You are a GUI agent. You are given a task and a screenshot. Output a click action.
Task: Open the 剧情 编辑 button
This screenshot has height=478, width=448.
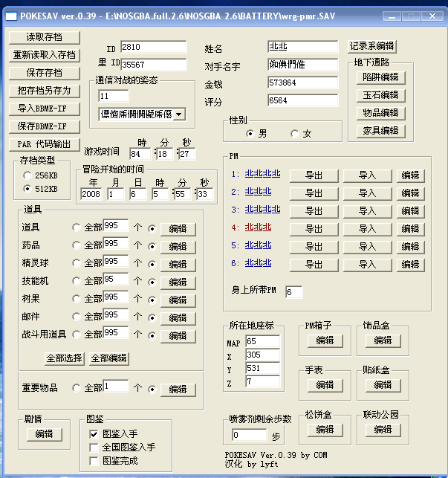(45, 434)
